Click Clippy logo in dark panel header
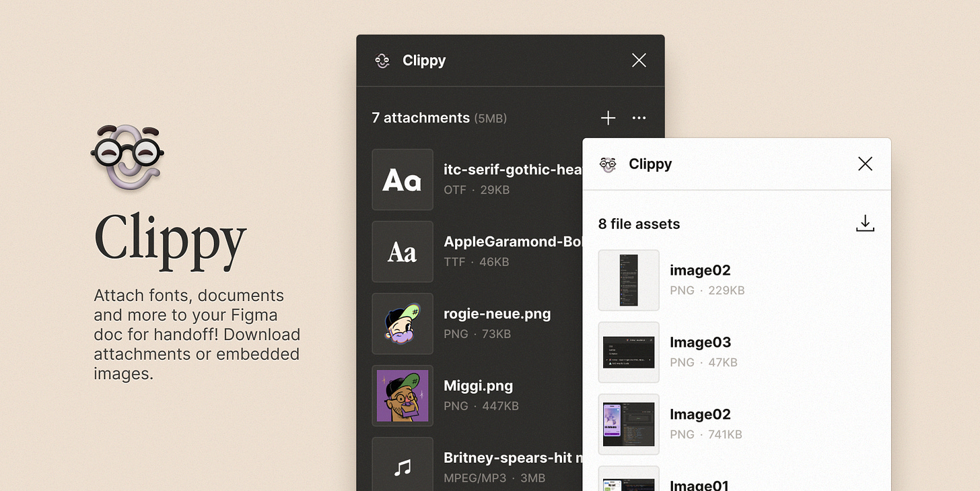980x491 pixels. coord(382,61)
